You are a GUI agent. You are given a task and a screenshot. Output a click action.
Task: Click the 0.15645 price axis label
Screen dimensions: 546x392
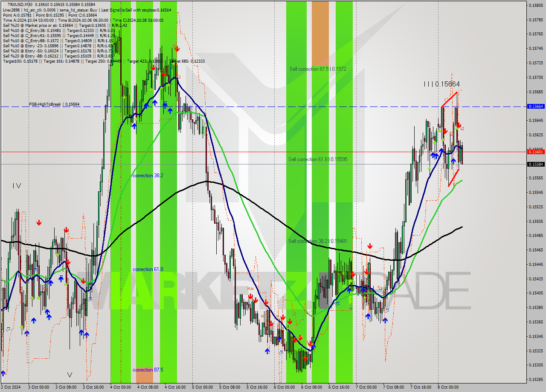tap(535, 120)
